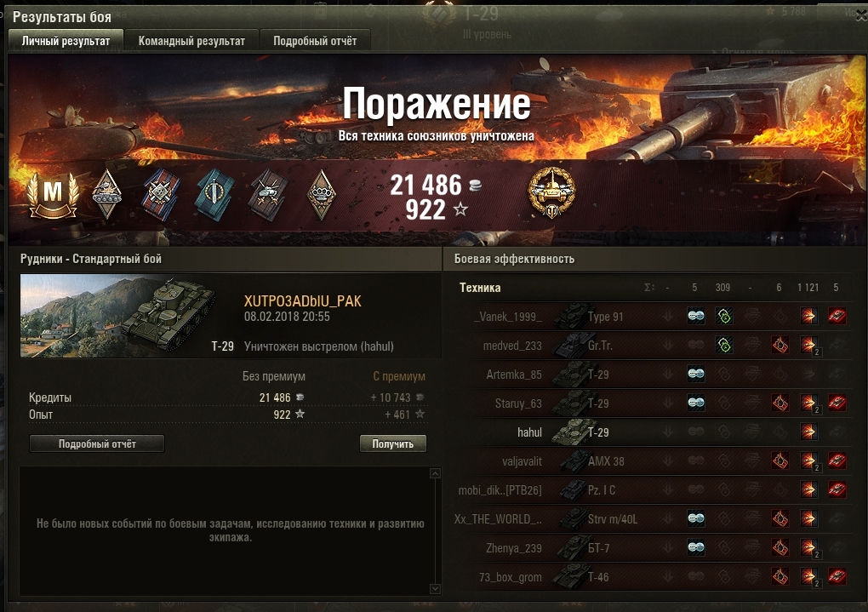
Task: Click the spotted icon in _Vanek_1999_ row
Action: 696,317
